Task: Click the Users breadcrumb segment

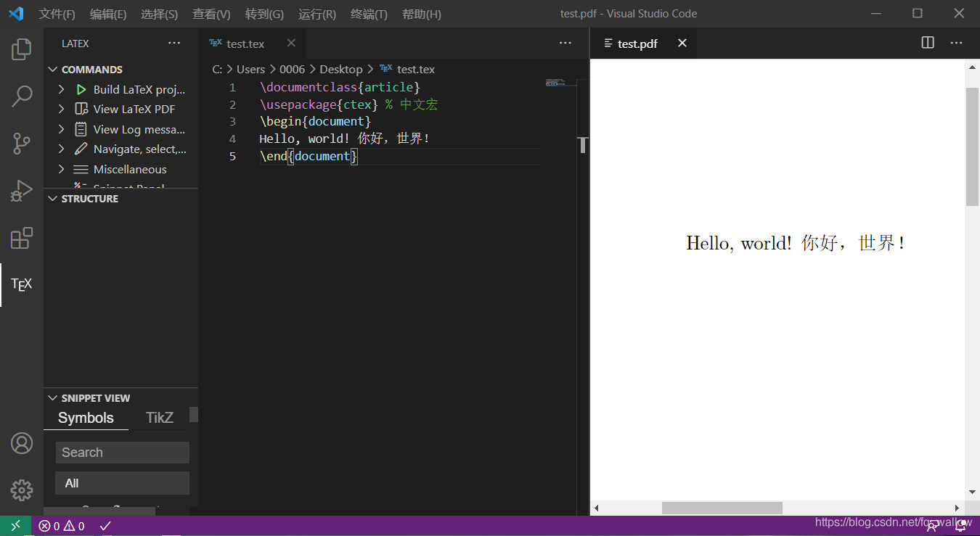Action: (250, 69)
